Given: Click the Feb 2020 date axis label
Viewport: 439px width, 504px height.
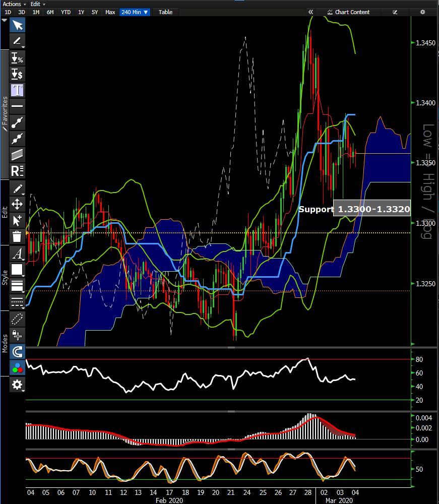Looking at the screenshot, I should coord(169,500).
